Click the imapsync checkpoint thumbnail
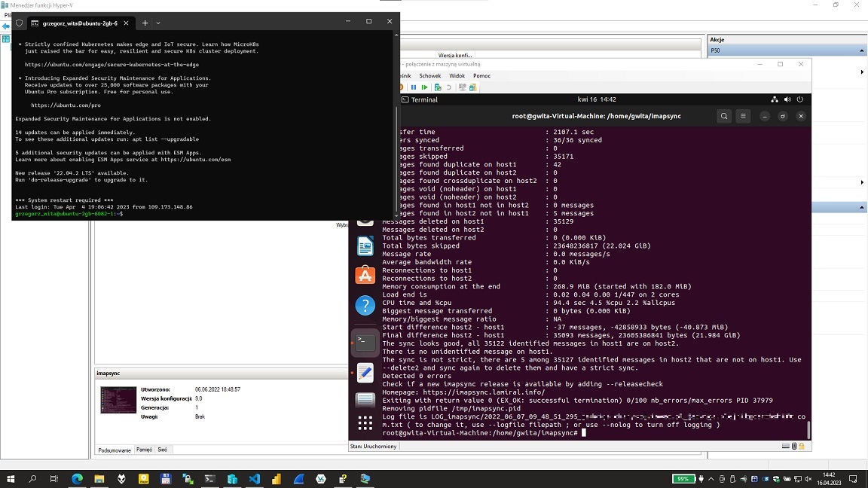This screenshot has width=868, height=488. [118, 400]
